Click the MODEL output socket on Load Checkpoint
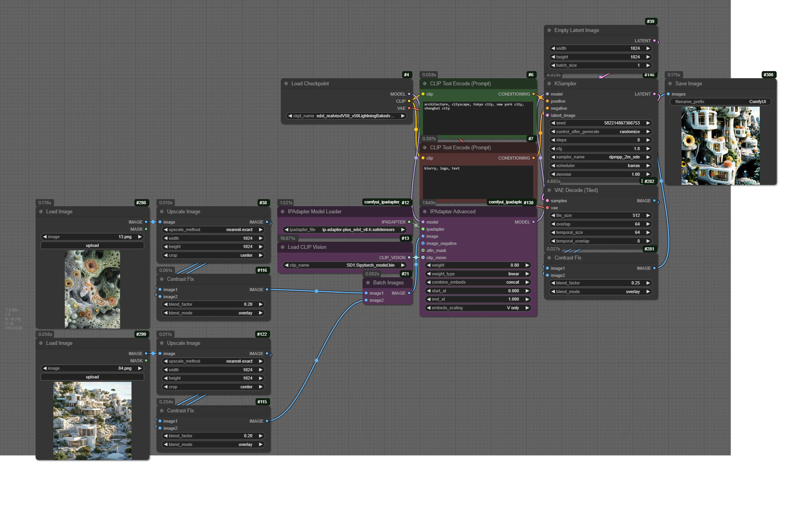812x506 pixels. click(x=409, y=94)
